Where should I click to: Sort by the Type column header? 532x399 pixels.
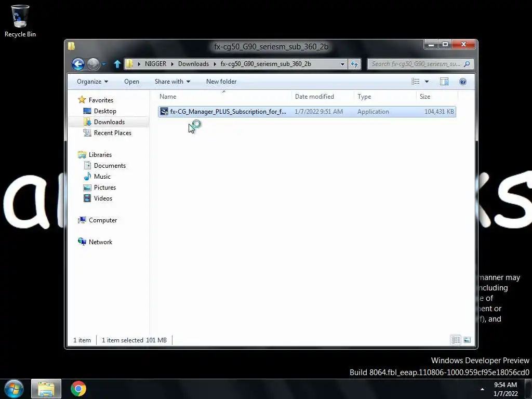[385, 97]
